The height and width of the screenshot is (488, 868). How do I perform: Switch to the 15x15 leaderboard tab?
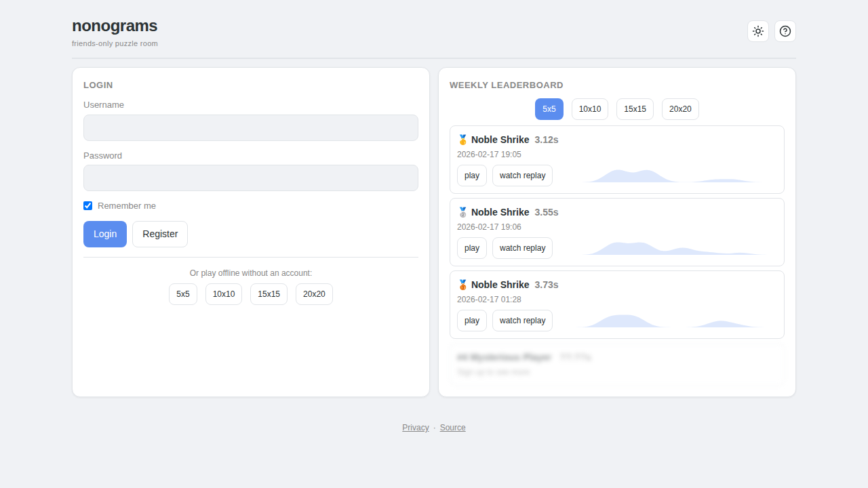pyautogui.click(x=635, y=109)
